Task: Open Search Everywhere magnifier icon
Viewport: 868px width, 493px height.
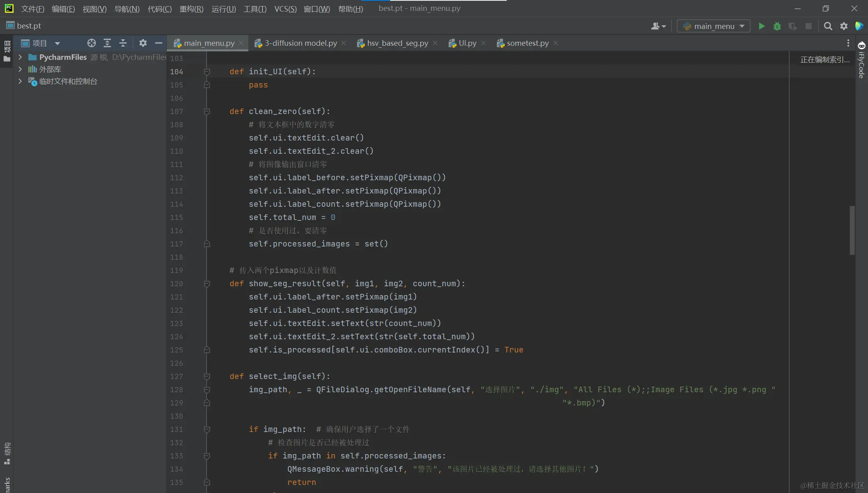Action: (x=828, y=26)
